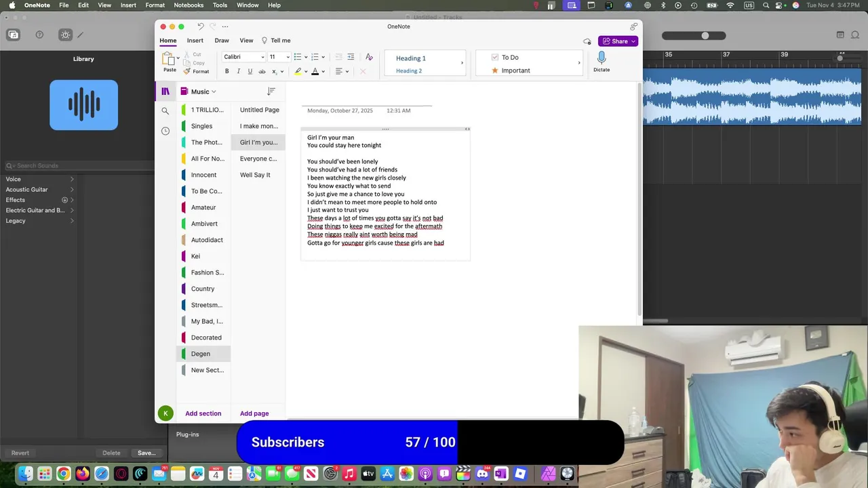The width and height of the screenshot is (868, 488).
Task: Expand the tags gallery arrow
Action: coord(579,63)
